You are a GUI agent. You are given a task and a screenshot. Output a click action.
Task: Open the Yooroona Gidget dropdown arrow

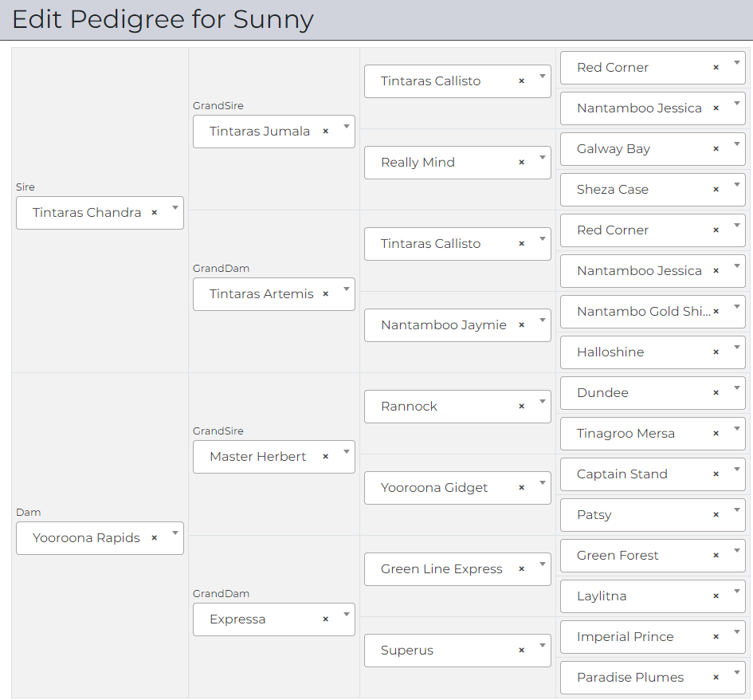[x=543, y=483]
